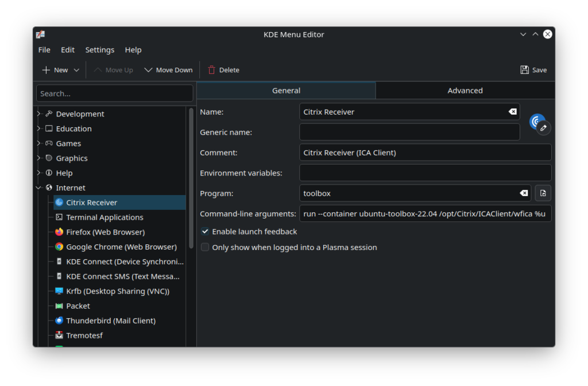Open the Settings menu

99,50
